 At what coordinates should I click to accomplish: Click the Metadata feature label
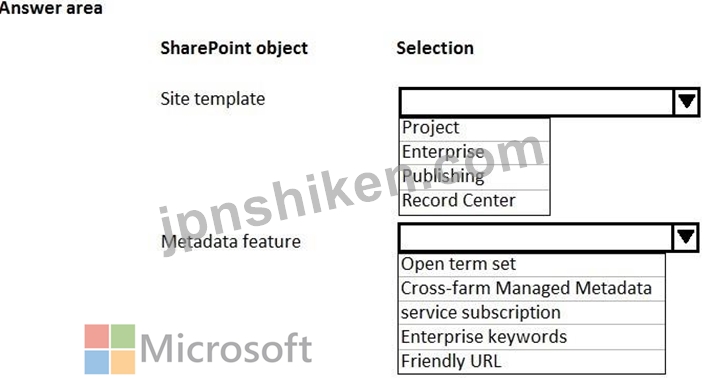[231, 242]
